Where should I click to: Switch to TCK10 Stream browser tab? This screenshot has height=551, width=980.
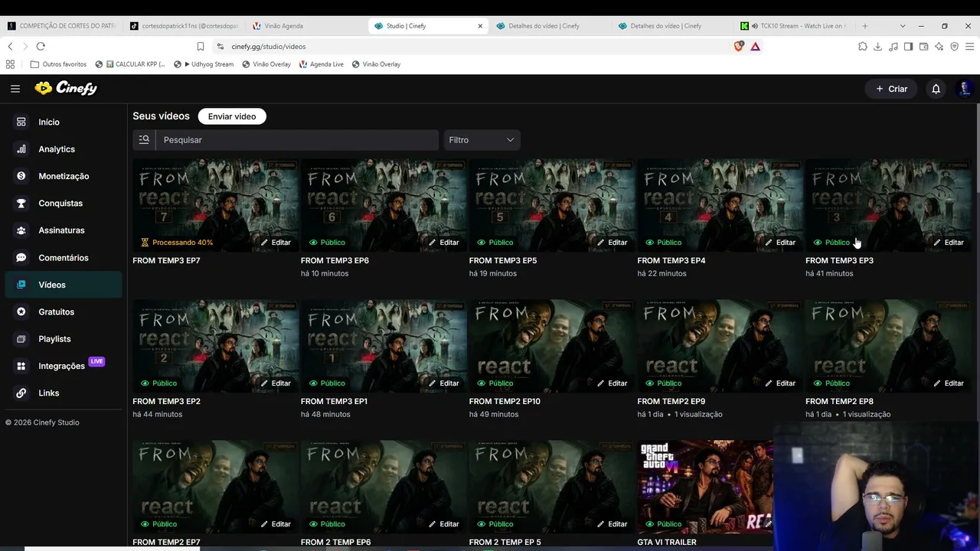pos(793,26)
